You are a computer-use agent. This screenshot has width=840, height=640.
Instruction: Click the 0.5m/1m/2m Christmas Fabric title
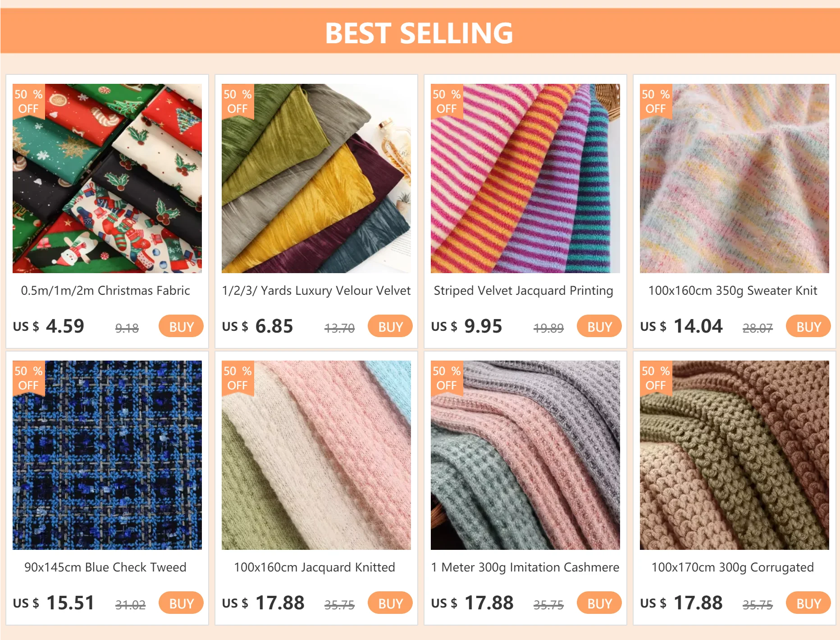point(105,291)
